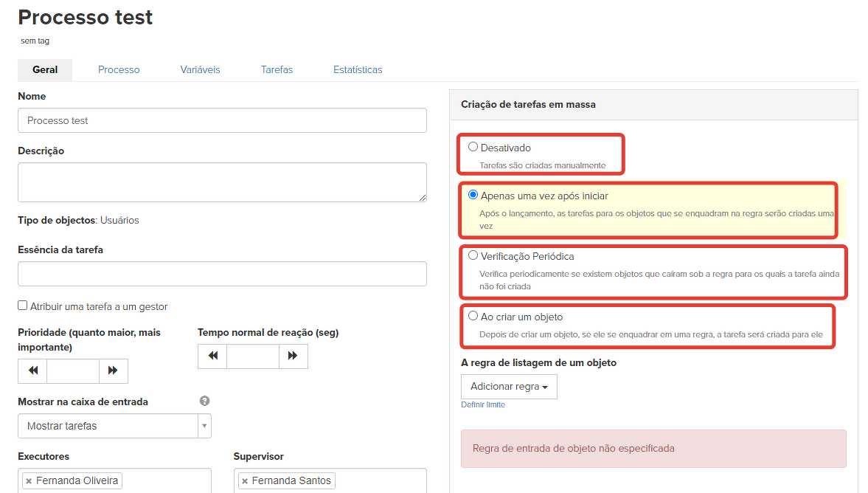Remove executor Fernanda Oliveira with x icon
Viewport: 868px width, 493px height.
coord(29,481)
